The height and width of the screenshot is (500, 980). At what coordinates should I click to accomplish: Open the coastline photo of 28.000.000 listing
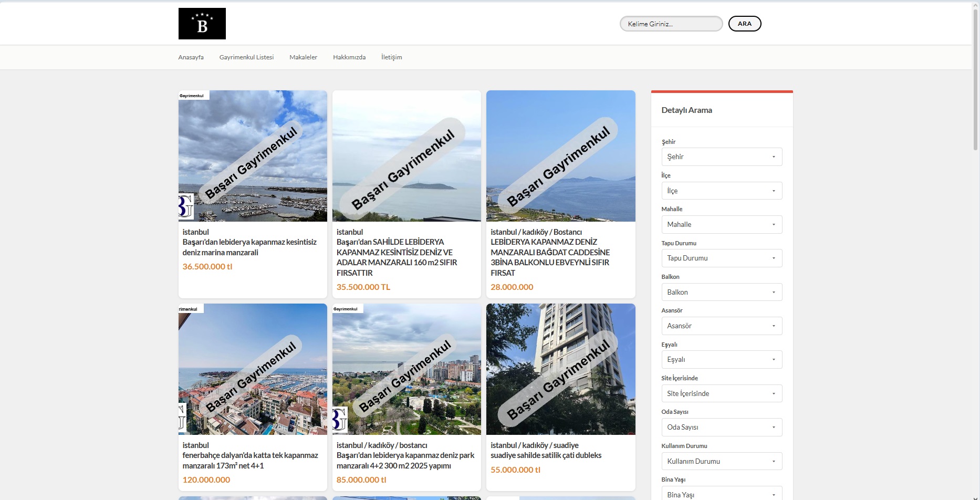pos(561,156)
